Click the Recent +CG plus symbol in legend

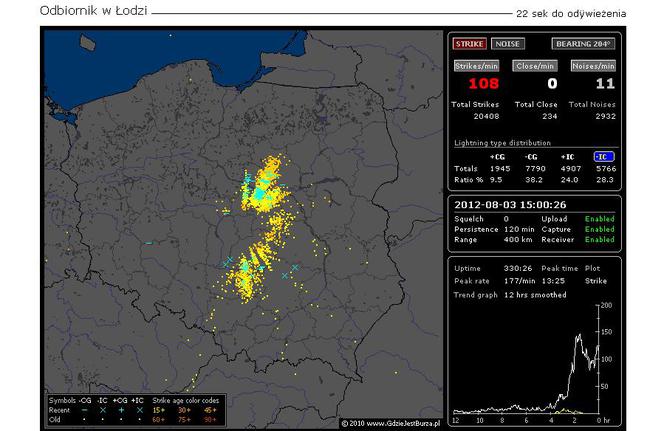click(x=121, y=410)
